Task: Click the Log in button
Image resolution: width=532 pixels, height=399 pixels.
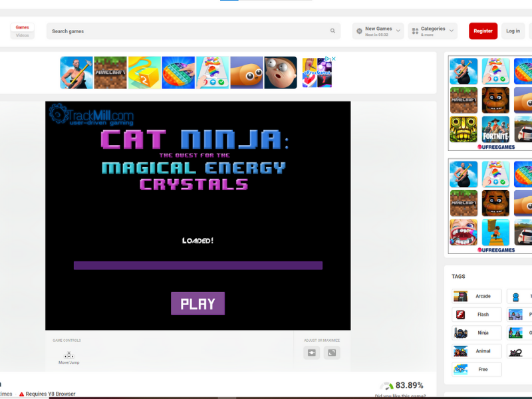Action: 513,31
